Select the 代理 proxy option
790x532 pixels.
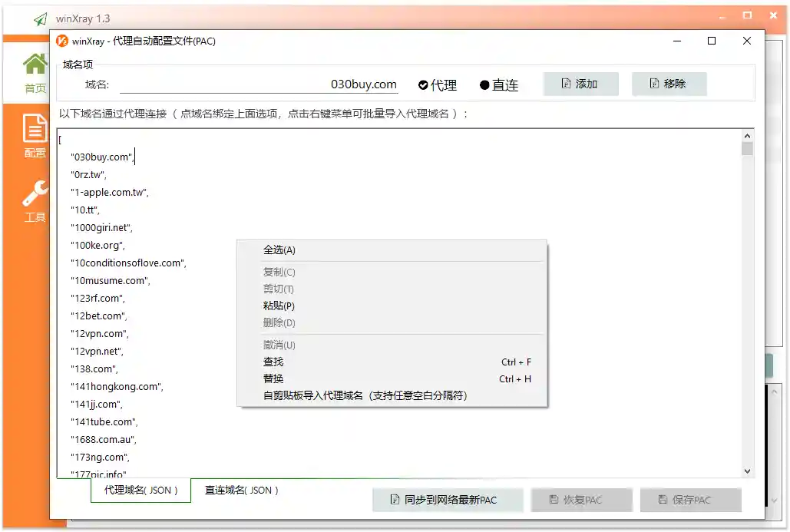coord(438,85)
